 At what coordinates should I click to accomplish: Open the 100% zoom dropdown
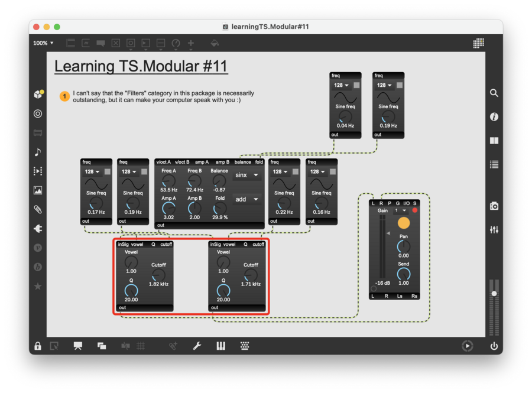[43, 43]
